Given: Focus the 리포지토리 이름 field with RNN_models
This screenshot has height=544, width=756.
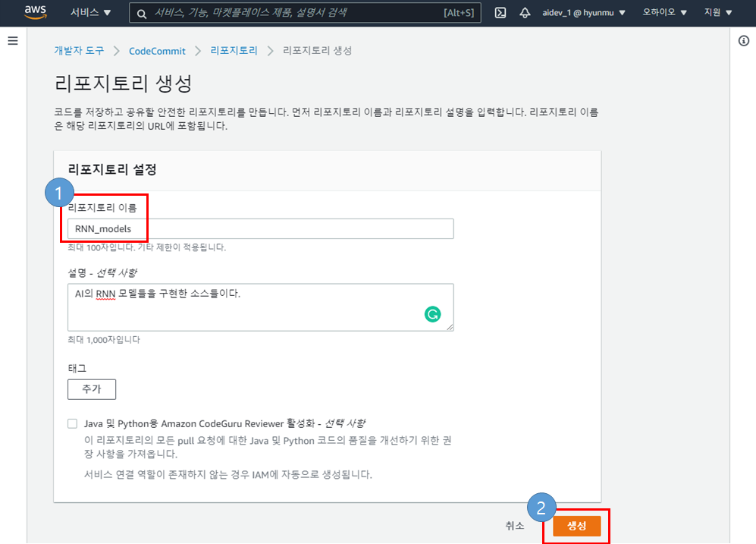Looking at the screenshot, I should point(260,228).
